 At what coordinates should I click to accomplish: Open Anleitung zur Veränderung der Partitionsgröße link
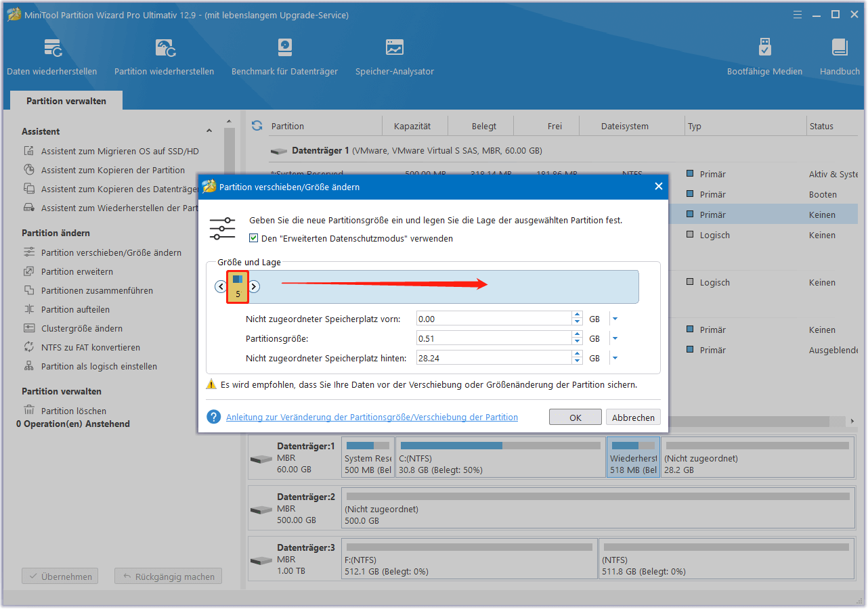pos(372,418)
